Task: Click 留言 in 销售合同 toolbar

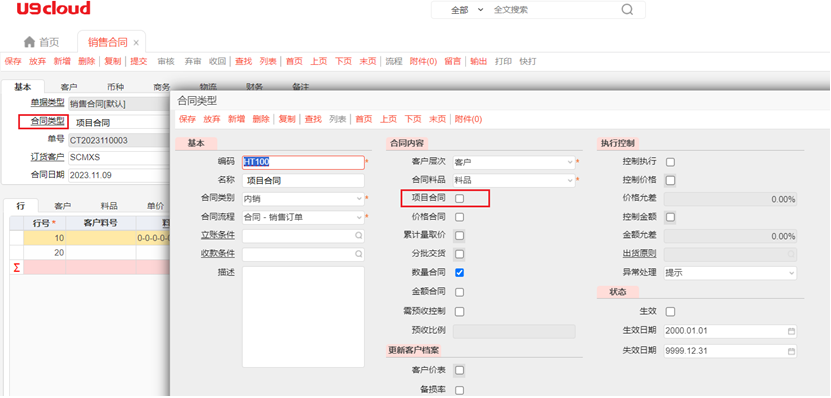Action: [453, 61]
